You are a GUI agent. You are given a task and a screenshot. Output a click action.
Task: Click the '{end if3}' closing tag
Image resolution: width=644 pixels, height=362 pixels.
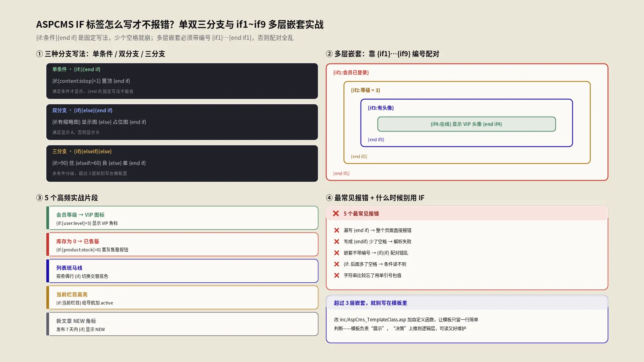click(x=376, y=140)
